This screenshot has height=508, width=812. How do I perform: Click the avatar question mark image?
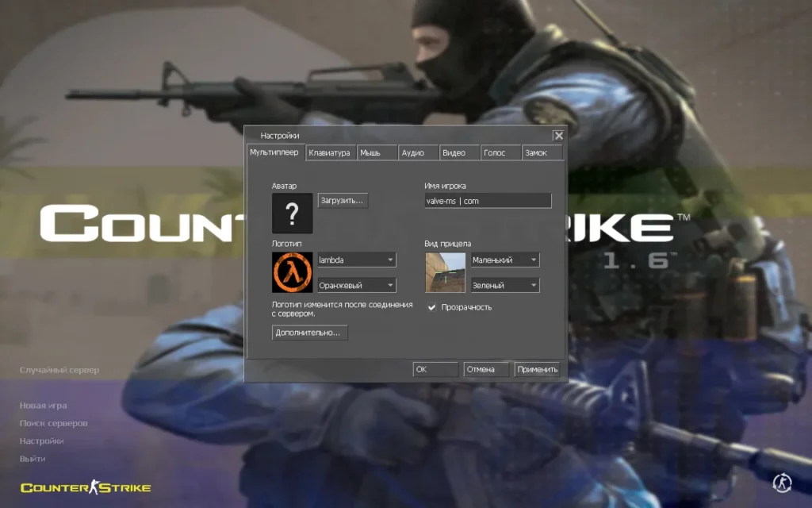pos(292,214)
